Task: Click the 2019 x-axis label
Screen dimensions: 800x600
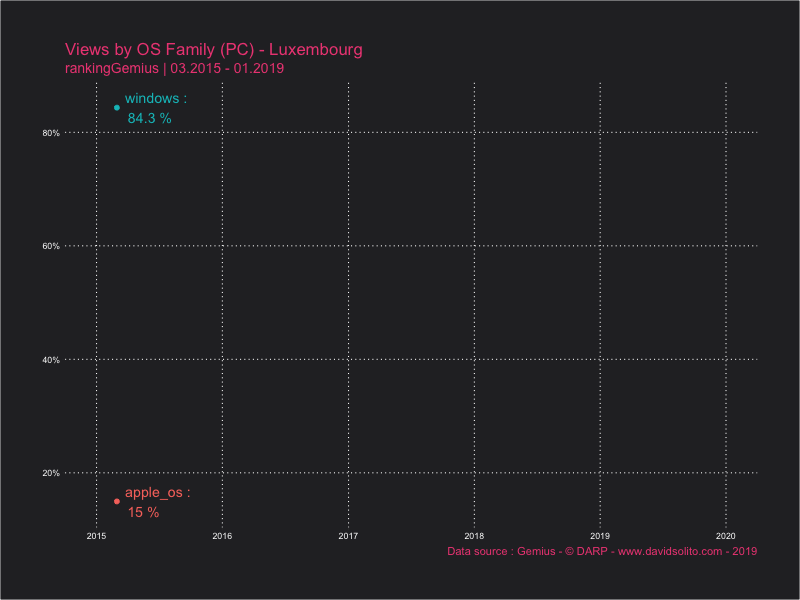Action: [x=600, y=536]
